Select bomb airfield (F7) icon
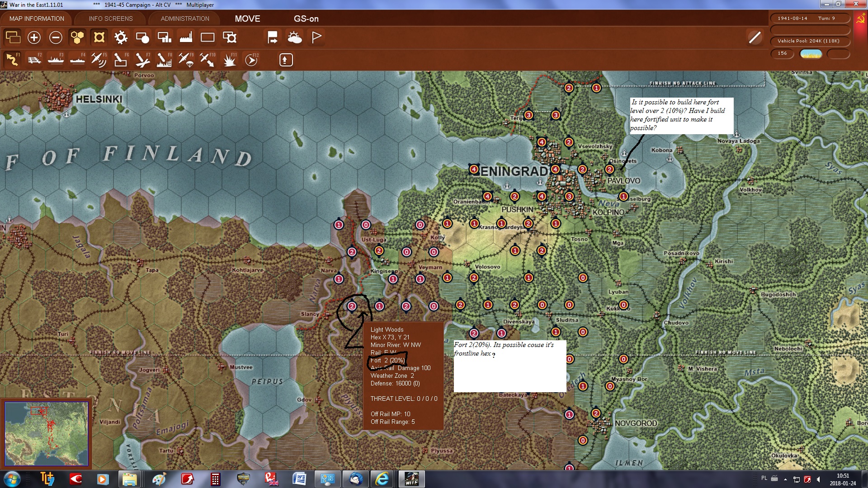Image resolution: width=868 pixels, height=488 pixels. click(x=142, y=60)
